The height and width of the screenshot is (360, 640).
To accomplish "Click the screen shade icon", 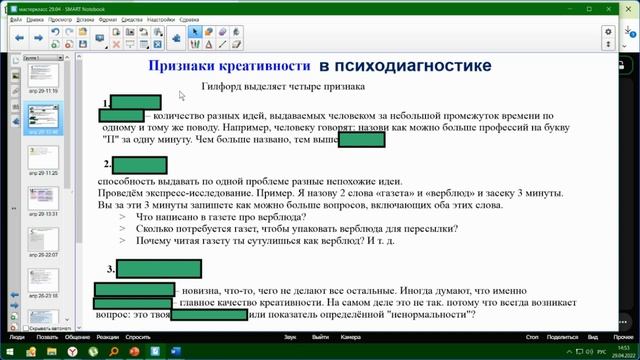I will point(130,44).
